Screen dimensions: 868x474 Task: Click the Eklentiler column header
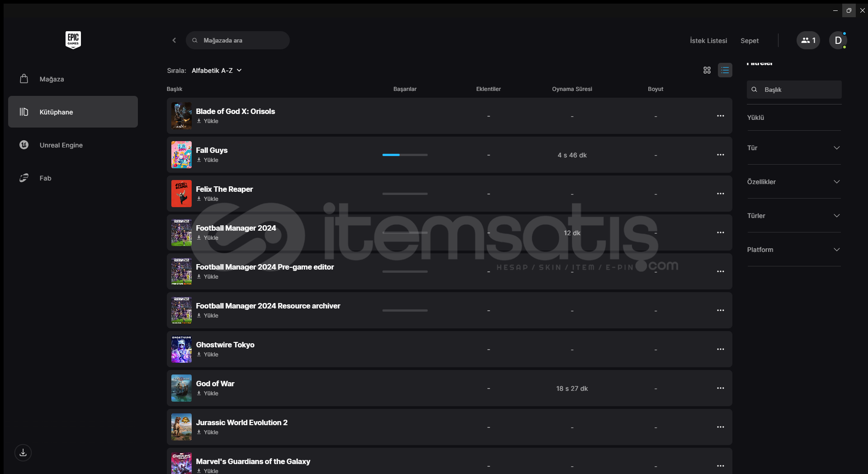488,89
